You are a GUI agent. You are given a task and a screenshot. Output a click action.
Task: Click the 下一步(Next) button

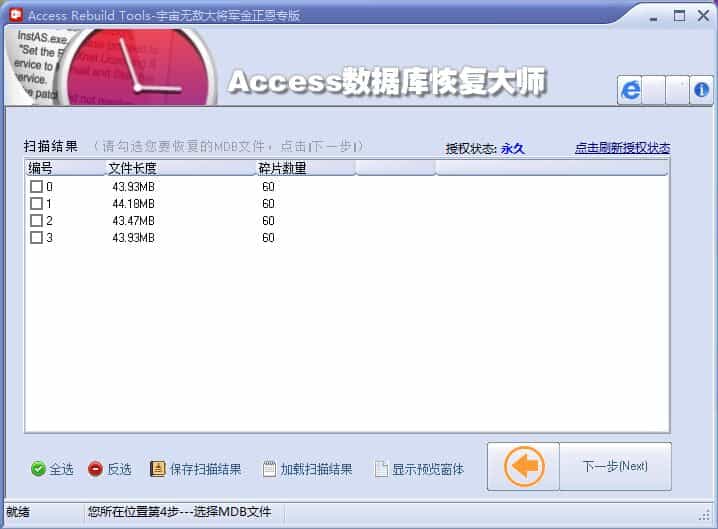615,466
